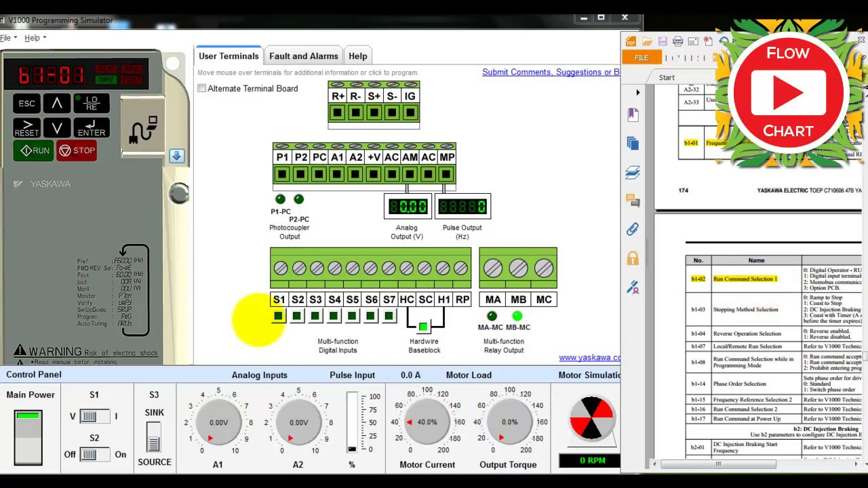Open the Bookmarks panel in PDF viewer
The image size is (868, 488).
[633, 114]
